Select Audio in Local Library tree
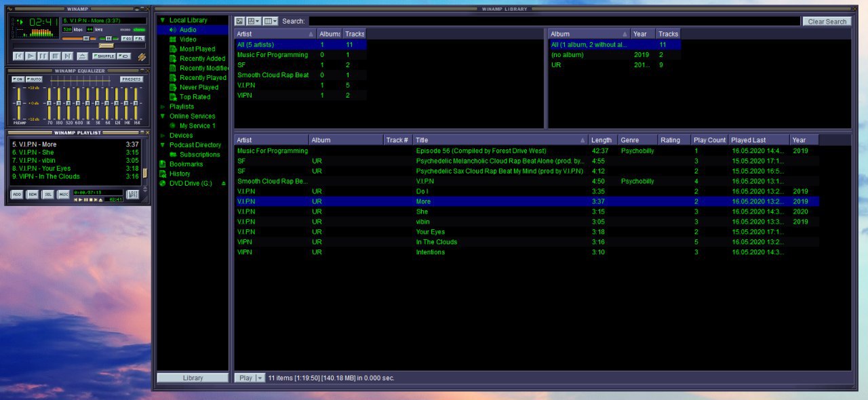This screenshot has width=868, height=400. pyautogui.click(x=193, y=30)
